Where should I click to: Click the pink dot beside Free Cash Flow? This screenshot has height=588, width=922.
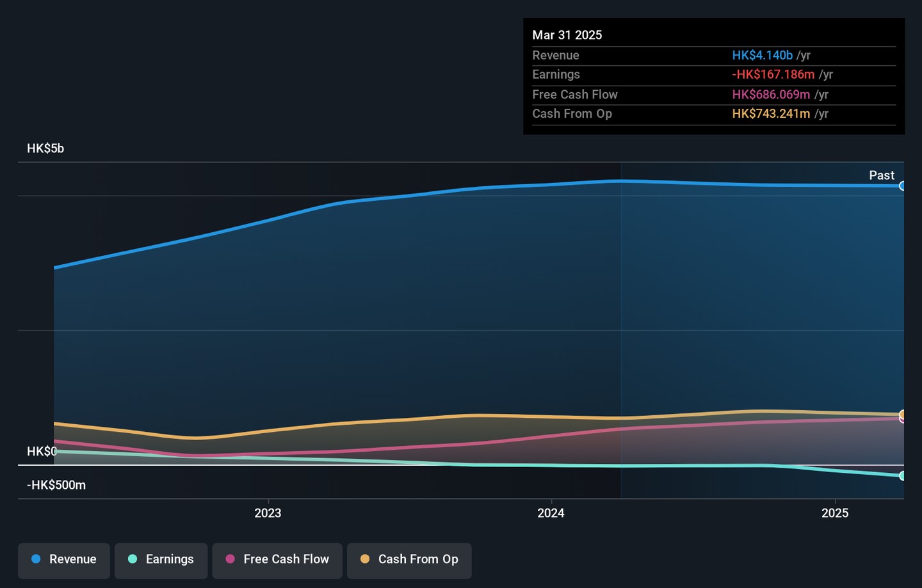(230, 559)
